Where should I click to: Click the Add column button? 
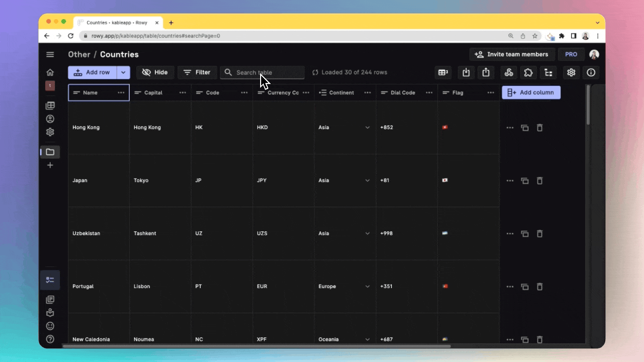coord(531,93)
